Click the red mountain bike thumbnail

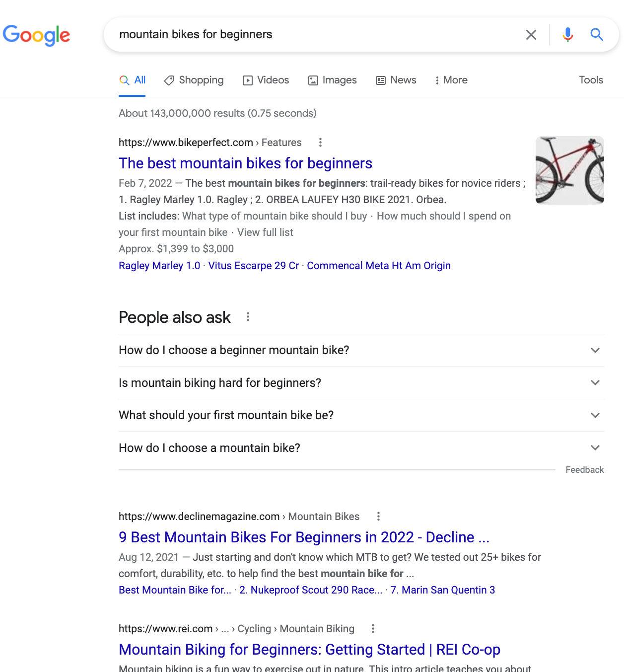point(569,170)
